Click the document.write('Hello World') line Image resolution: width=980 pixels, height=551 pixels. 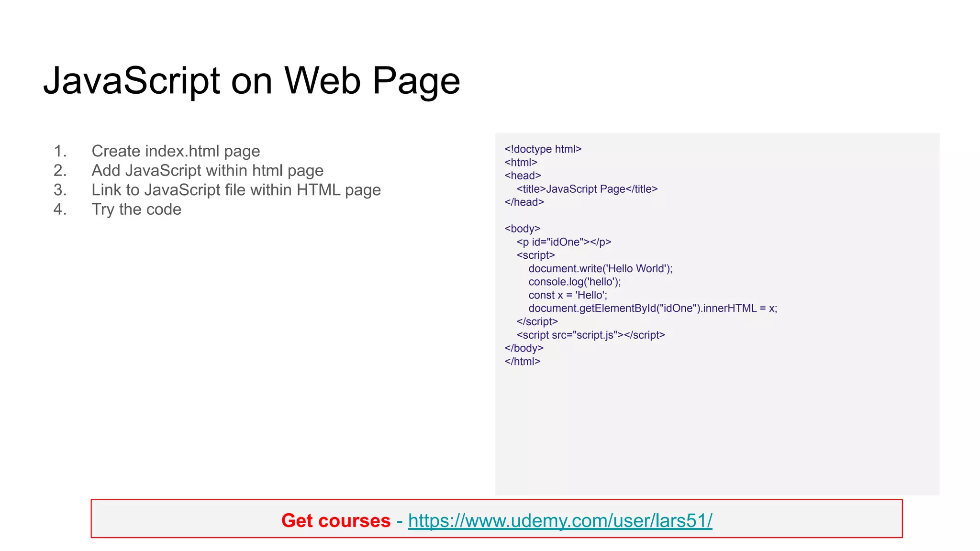pos(601,269)
